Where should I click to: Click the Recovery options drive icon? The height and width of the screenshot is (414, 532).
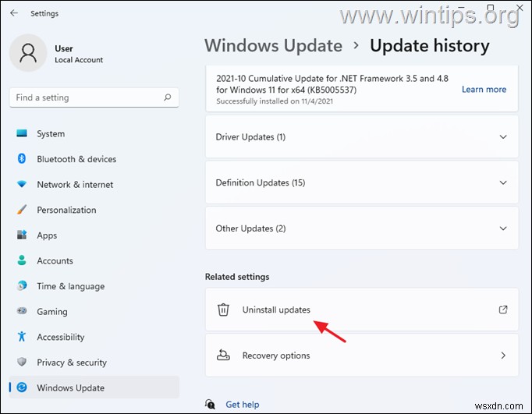pyautogui.click(x=223, y=355)
